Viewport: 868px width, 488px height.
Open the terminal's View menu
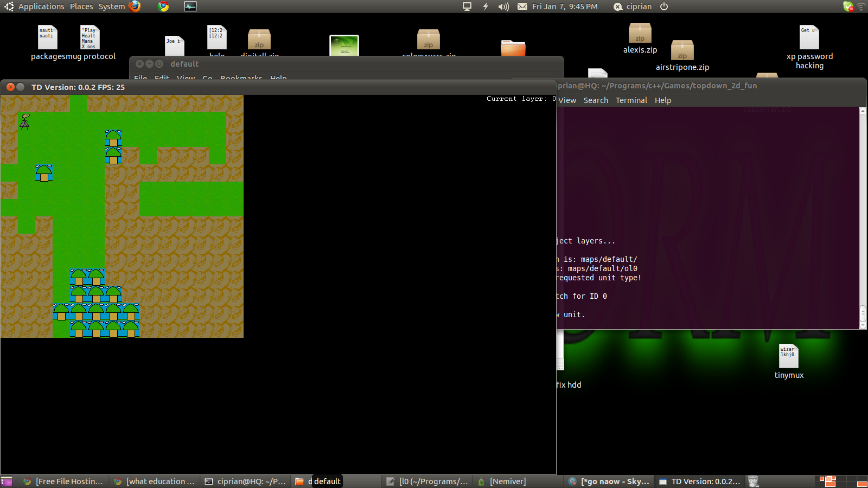click(567, 100)
